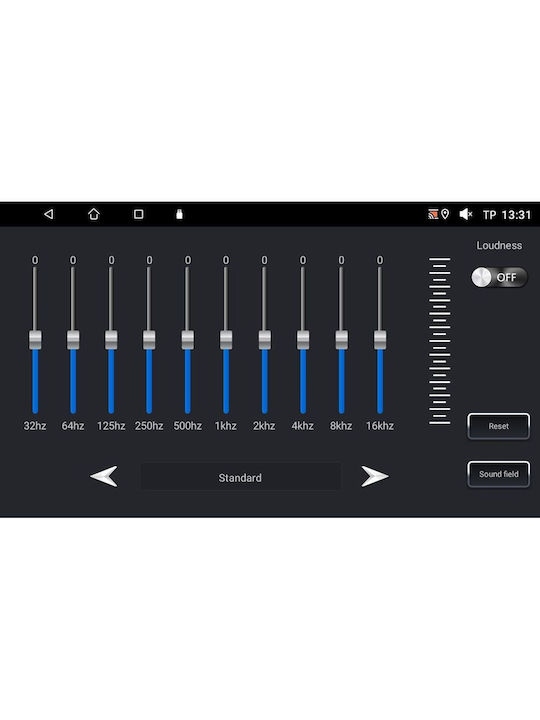
Task: Tap the 13:31 clock
Action: click(516, 215)
